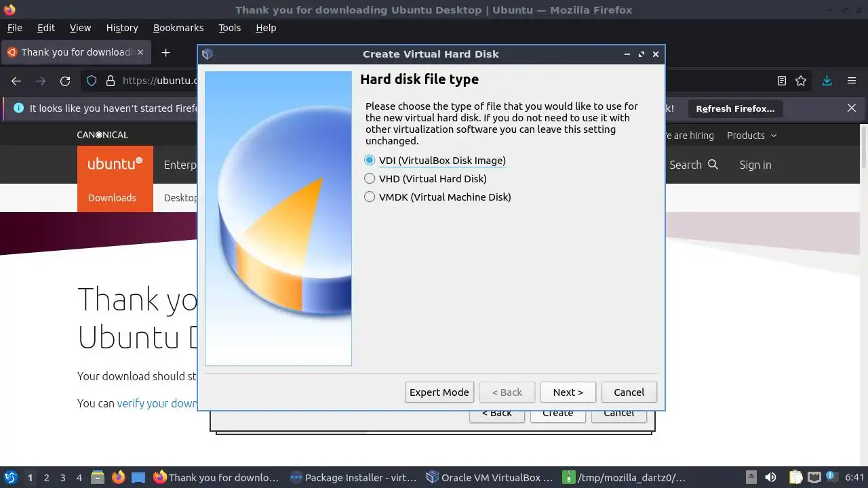Launch Firefox from the taskbar quick launcher

click(118, 477)
